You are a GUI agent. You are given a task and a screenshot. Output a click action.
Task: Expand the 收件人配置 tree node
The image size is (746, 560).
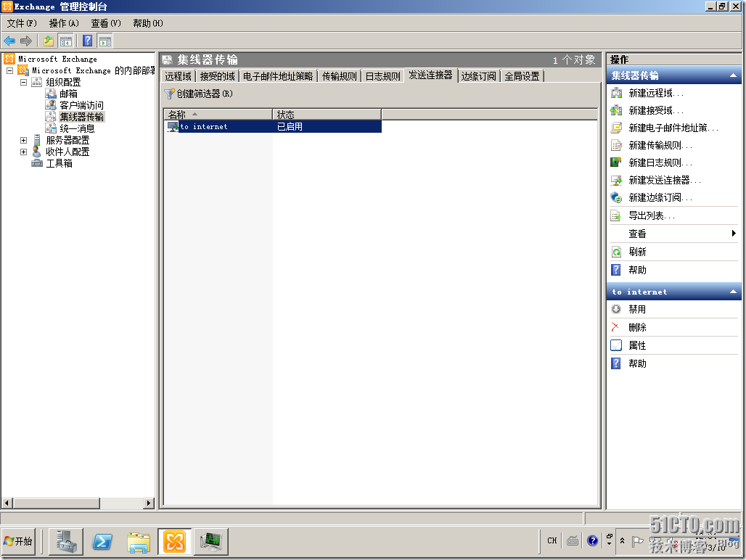click(22, 151)
